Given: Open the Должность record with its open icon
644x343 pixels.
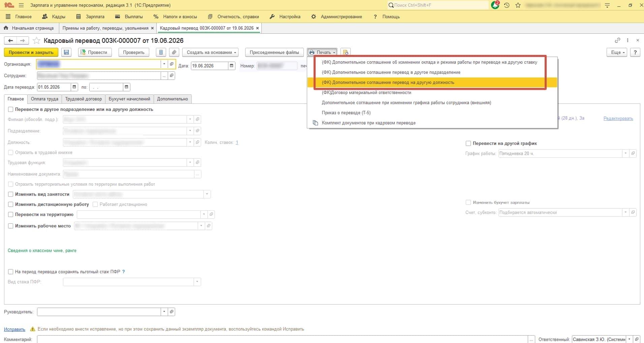Looking at the screenshot, I should click(x=198, y=142).
